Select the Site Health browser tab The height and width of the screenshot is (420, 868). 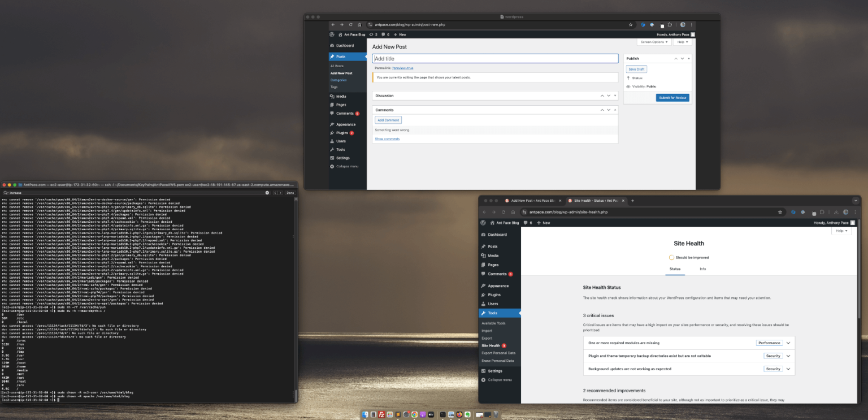pyautogui.click(x=593, y=201)
